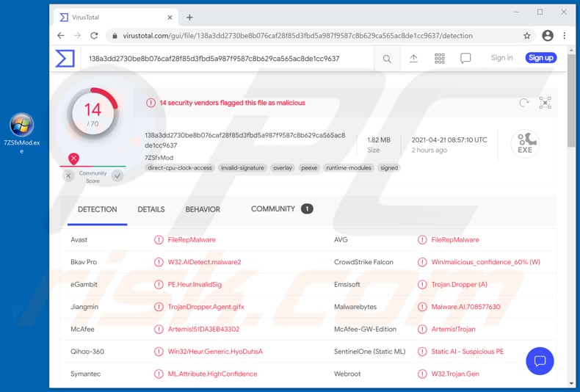Reload the page with refresh icon
The image size is (580, 392).
[x=94, y=35]
